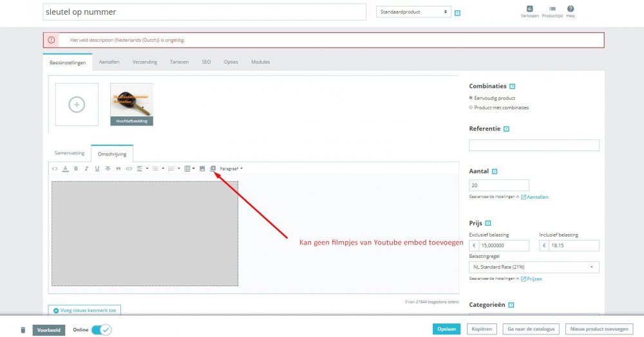The image size is (644, 337).
Task: Switch to Tarieven tab
Action: (180, 62)
